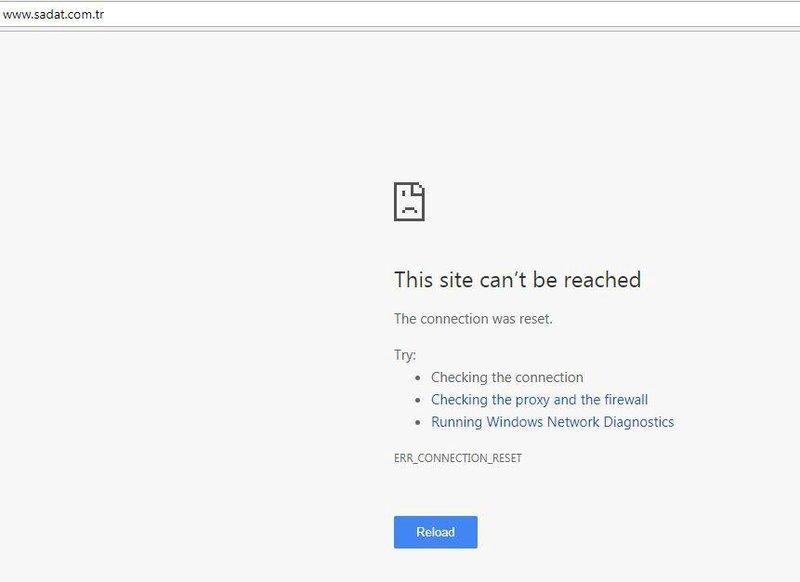Click the "This site can't be reached" heading
Viewport: 800px width, 582px height.
(517, 280)
